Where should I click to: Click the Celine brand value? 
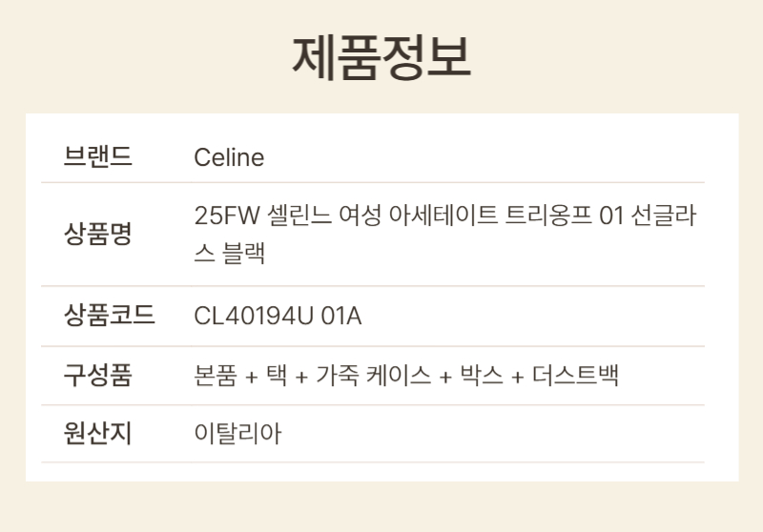[229, 156]
